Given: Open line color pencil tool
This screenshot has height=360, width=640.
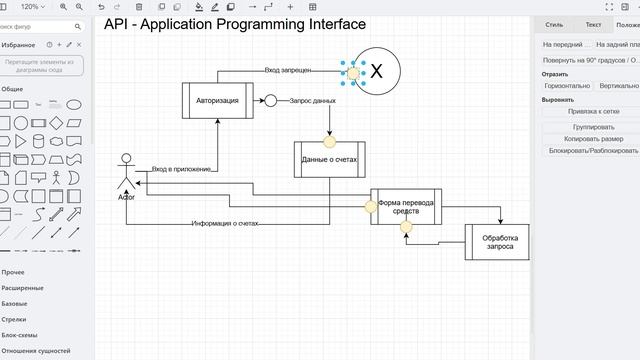Looking at the screenshot, I should coord(215,7).
